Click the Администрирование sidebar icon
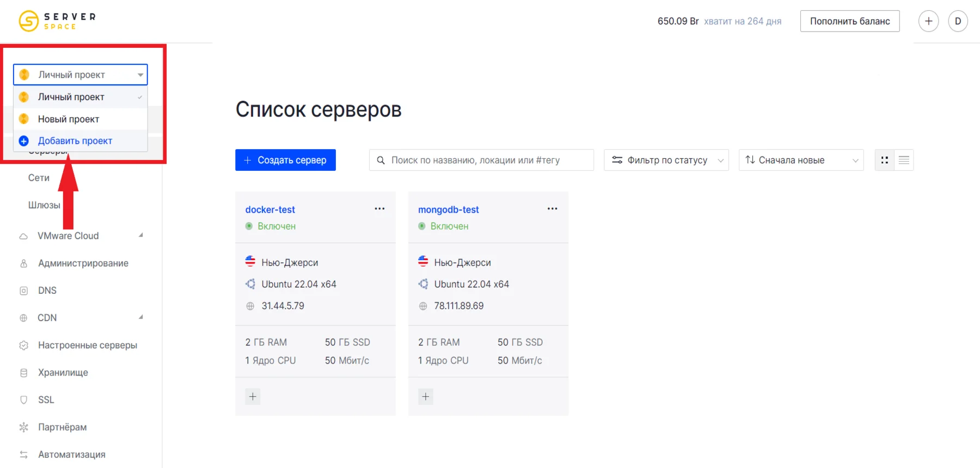Screen dimensions: 980x468 (x=23, y=263)
